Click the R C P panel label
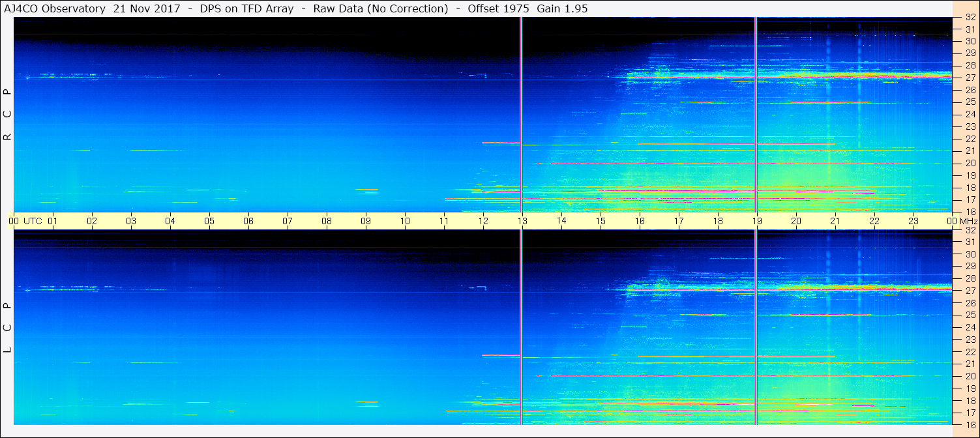The image size is (980, 438). click(x=8, y=114)
